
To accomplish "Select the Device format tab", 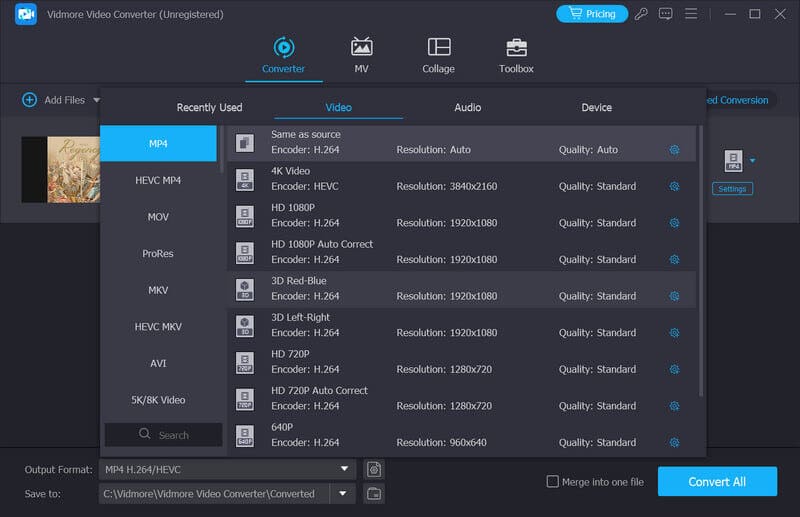I will (x=596, y=107).
